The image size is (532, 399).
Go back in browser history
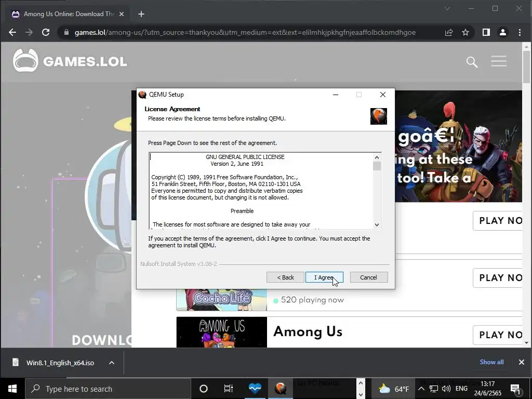click(x=12, y=32)
